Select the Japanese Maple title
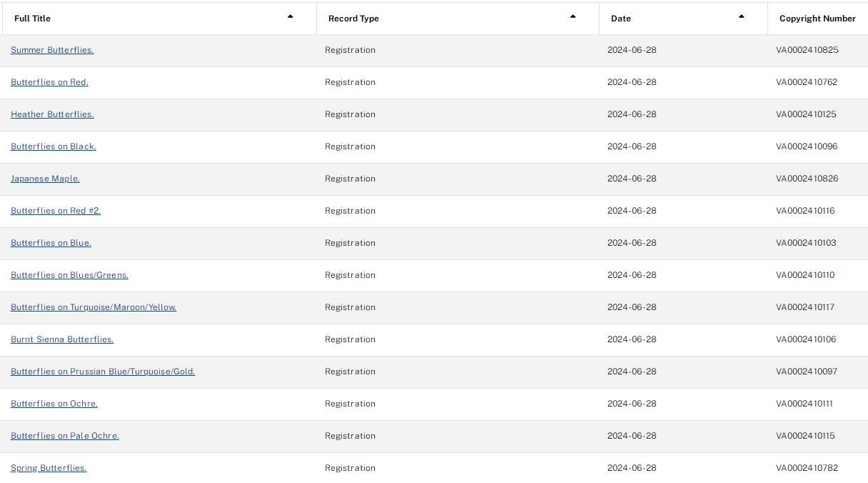Viewport: 868px width, 483px height. 45,179
